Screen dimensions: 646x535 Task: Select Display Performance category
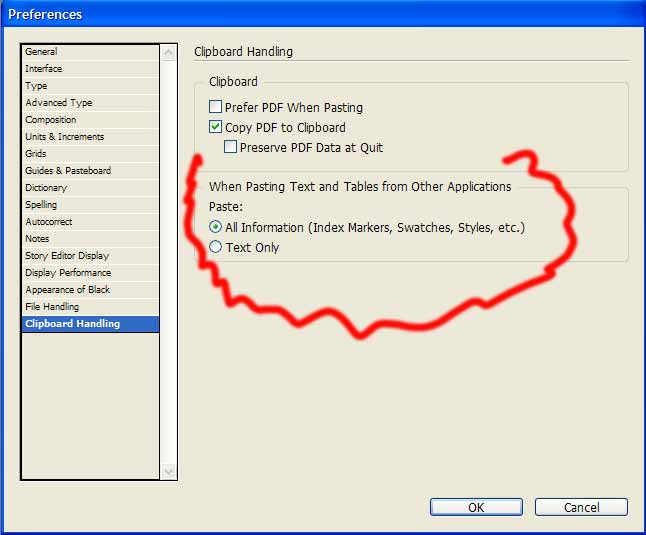[90, 273]
